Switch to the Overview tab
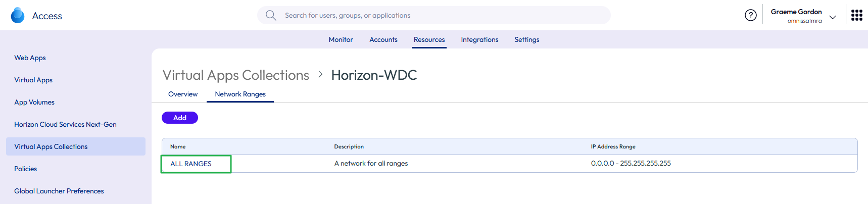 [182, 94]
